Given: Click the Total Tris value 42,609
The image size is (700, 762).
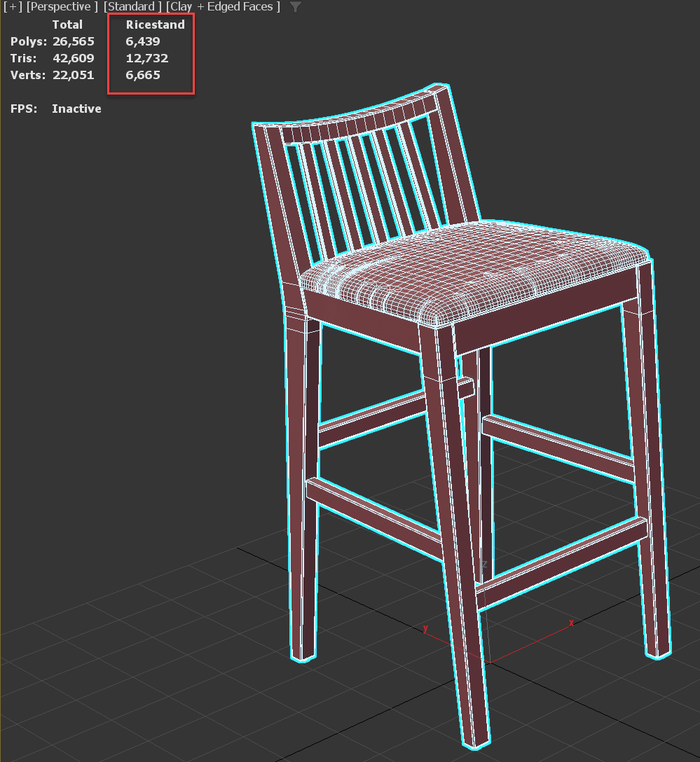Looking at the screenshot, I should tap(74, 58).
